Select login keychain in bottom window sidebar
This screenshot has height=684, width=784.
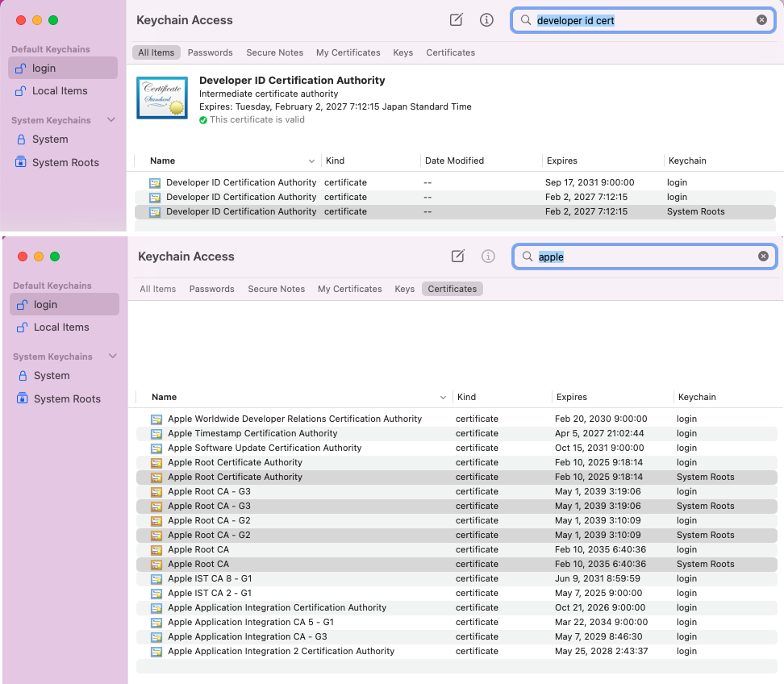point(65,305)
